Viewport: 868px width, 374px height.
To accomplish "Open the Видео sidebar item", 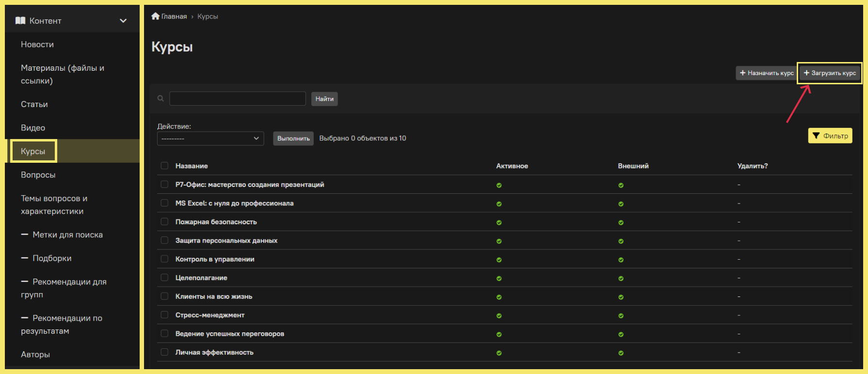I will 33,128.
